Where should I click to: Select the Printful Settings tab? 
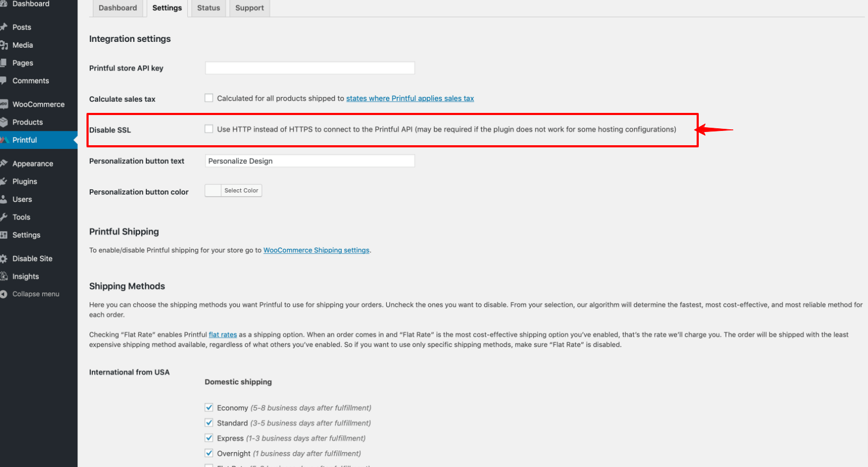167,8
